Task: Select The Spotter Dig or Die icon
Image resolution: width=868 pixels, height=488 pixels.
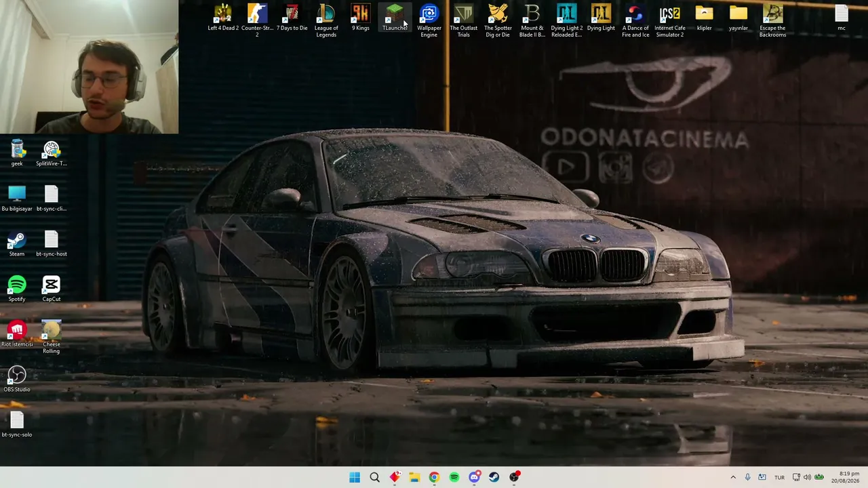Action: point(498,21)
